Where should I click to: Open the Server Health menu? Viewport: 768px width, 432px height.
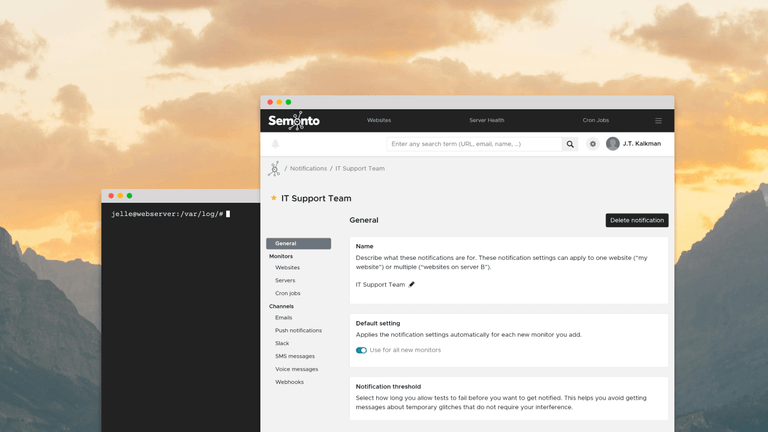pyautogui.click(x=486, y=120)
